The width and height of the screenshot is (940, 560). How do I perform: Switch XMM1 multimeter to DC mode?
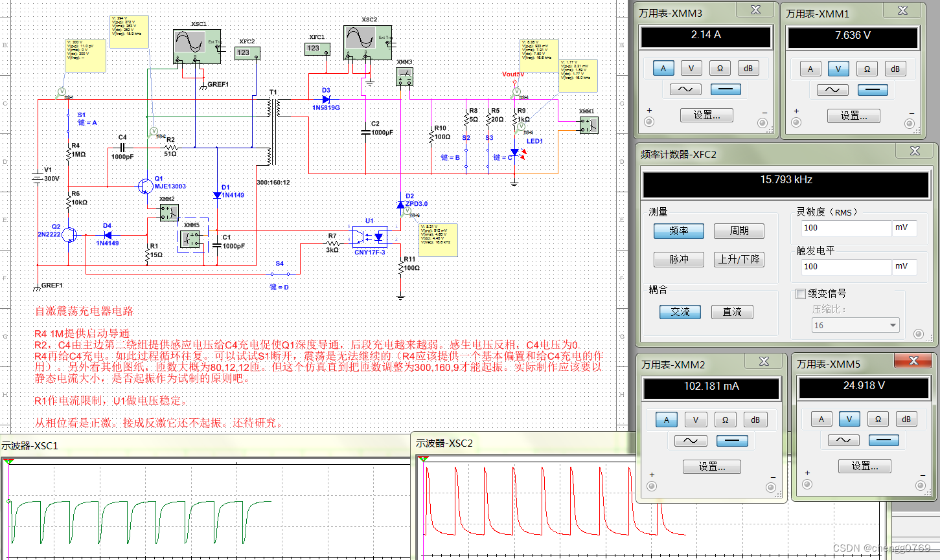click(x=873, y=89)
